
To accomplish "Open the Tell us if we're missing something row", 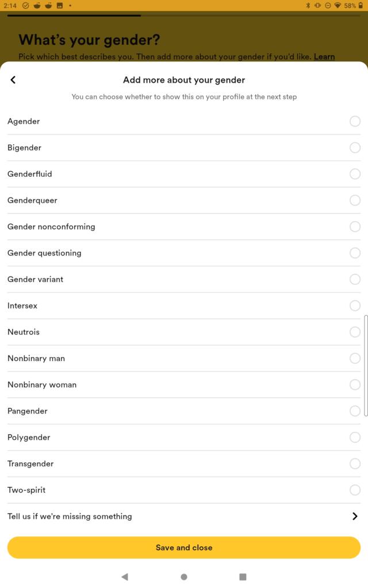I will pyautogui.click(x=184, y=516).
